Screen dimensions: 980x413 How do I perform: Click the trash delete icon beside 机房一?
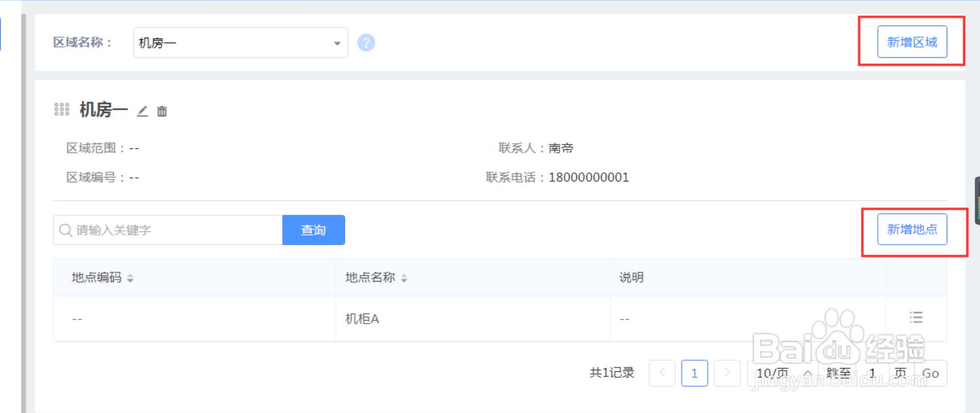[x=162, y=111]
